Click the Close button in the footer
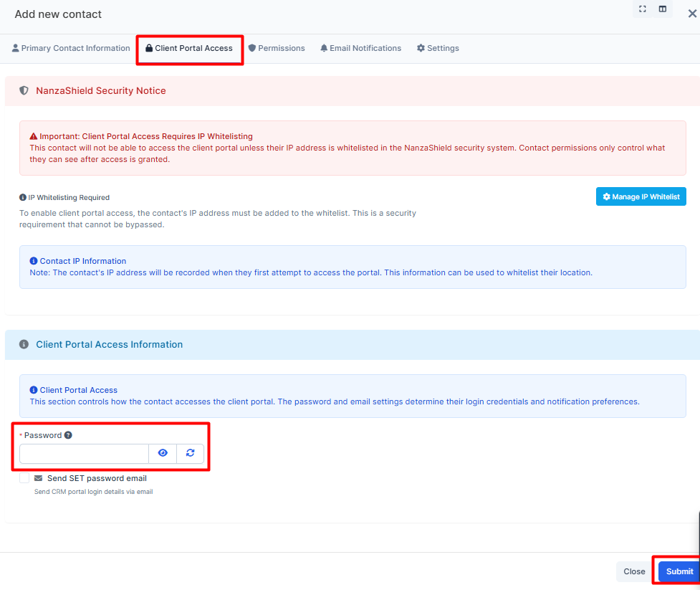The image size is (700, 590). [634, 571]
